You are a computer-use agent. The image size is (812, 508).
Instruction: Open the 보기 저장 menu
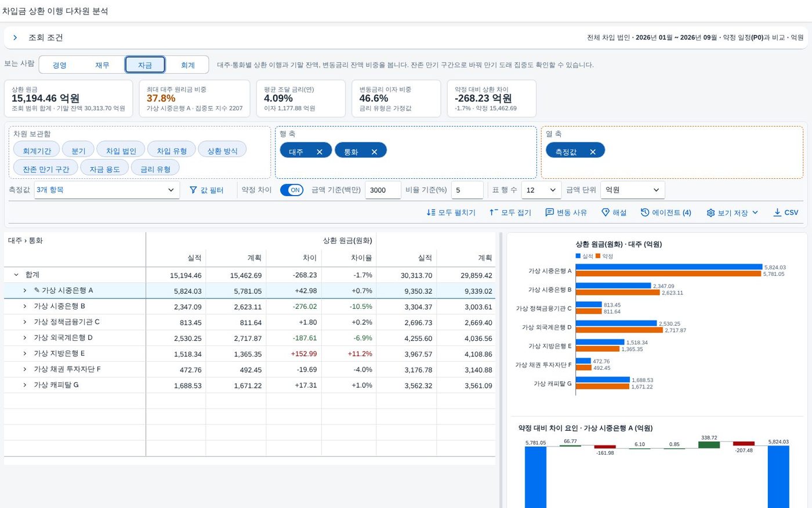[733, 212]
